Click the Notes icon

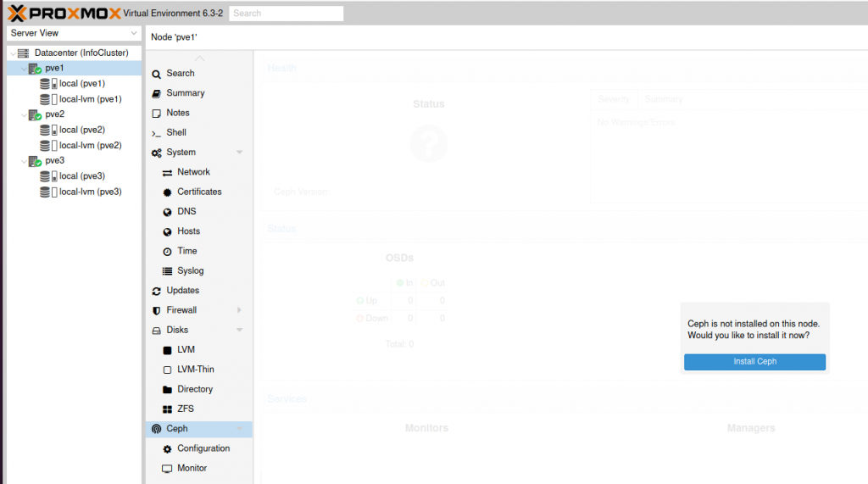coord(157,114)
